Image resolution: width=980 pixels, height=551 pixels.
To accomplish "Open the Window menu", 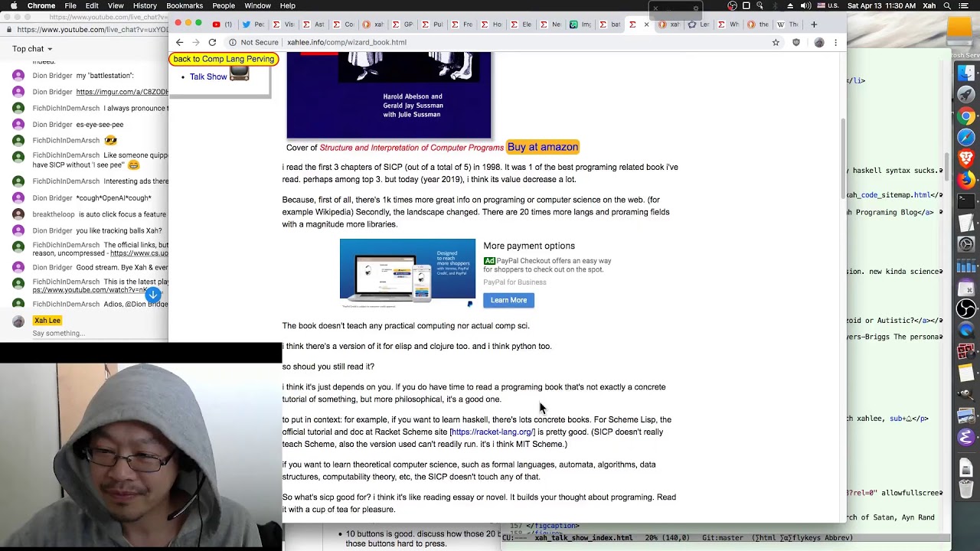I will 257,6.
